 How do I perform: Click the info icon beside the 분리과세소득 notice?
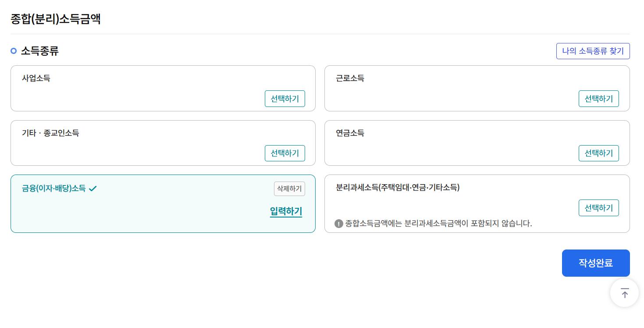(338, 224)
